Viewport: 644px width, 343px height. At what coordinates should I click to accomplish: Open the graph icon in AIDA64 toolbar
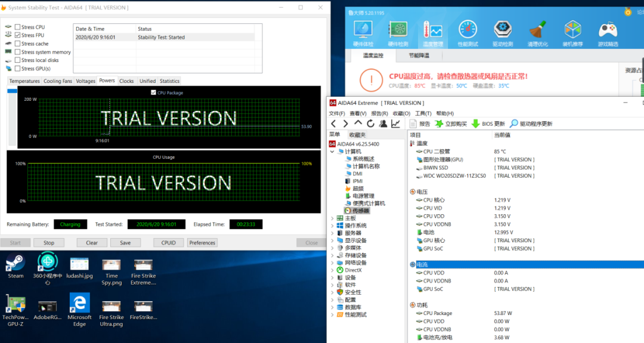point(395,123)
